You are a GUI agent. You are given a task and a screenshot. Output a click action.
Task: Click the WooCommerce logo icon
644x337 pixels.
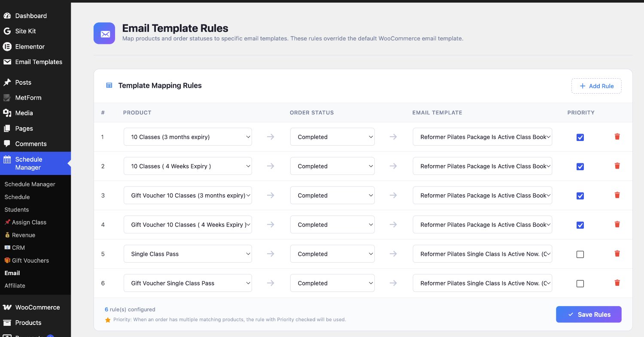pos(7,307)
